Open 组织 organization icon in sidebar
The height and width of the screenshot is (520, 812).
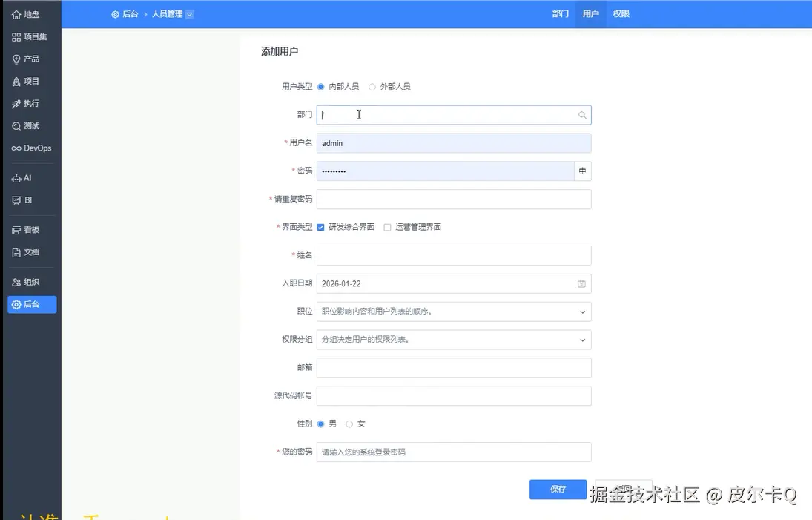coord(16,283)
